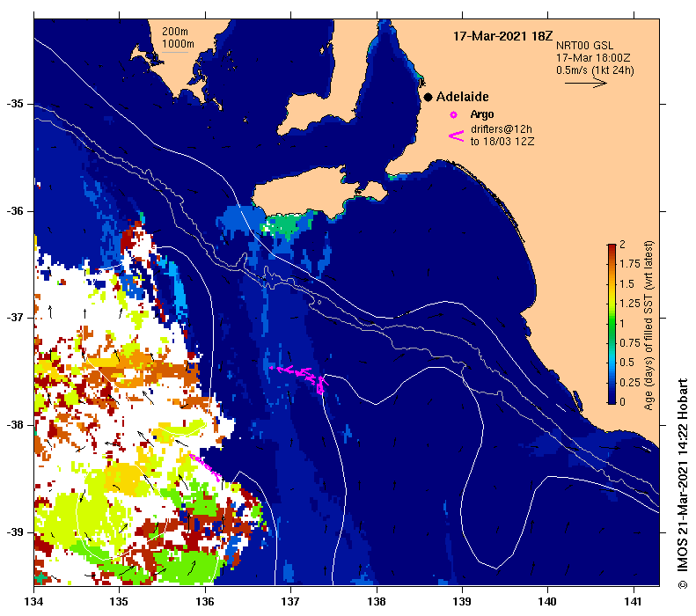Click the 0.5m/s velocity scale arrow
Screen dimensions: 696x616
point(585,83)
